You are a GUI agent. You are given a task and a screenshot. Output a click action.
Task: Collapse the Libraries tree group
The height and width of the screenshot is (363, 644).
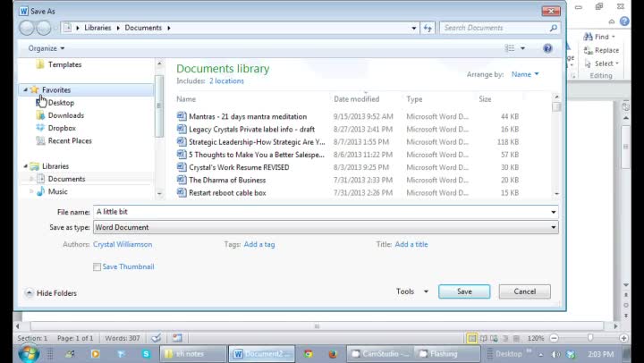25,166
